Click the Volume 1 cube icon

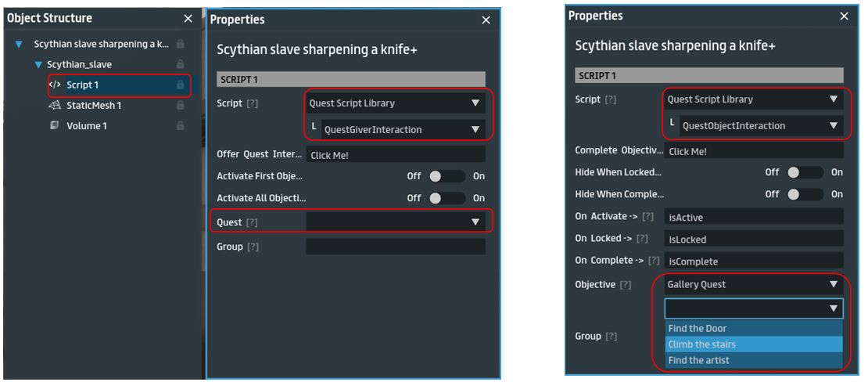[55, 125]
